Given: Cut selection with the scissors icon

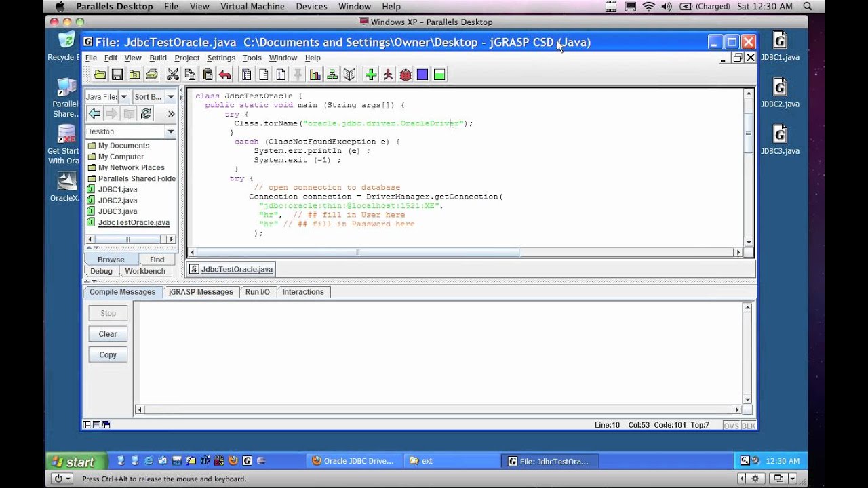Looking at the screenshot, I should (173, 75).
